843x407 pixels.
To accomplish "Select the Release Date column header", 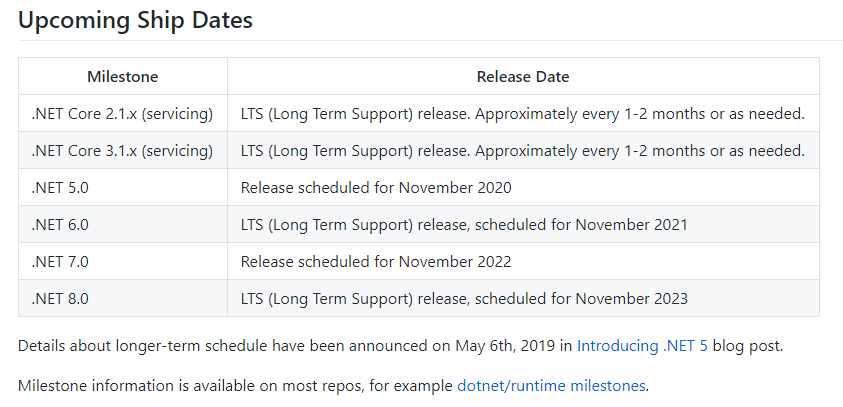I will click(523, 76).
